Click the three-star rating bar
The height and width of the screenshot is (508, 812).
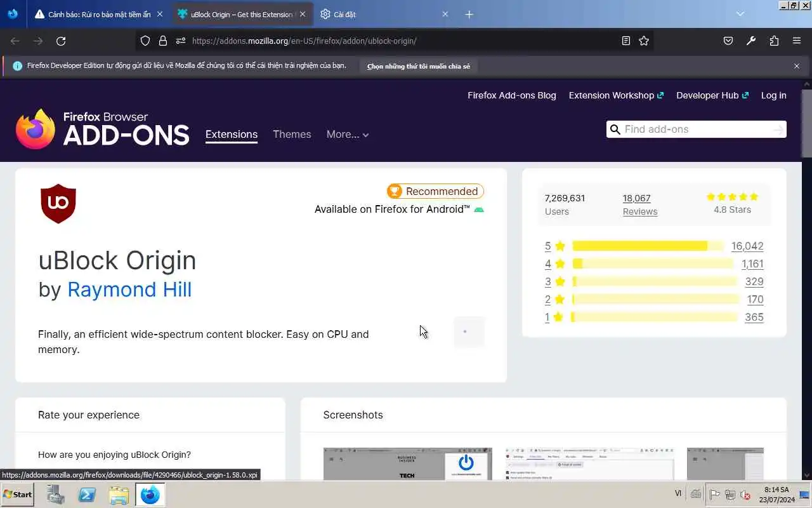click(655, 281)
